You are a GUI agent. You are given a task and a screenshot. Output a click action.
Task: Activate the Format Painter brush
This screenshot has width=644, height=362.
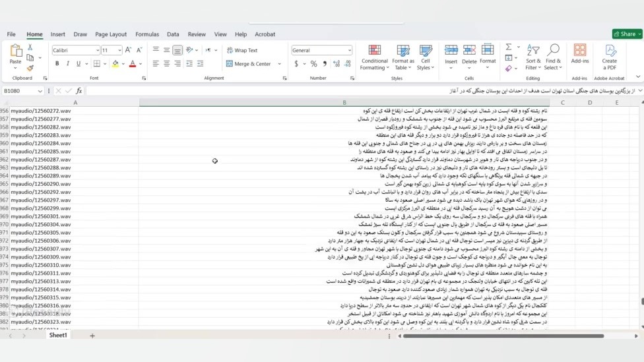pos(30,68)
